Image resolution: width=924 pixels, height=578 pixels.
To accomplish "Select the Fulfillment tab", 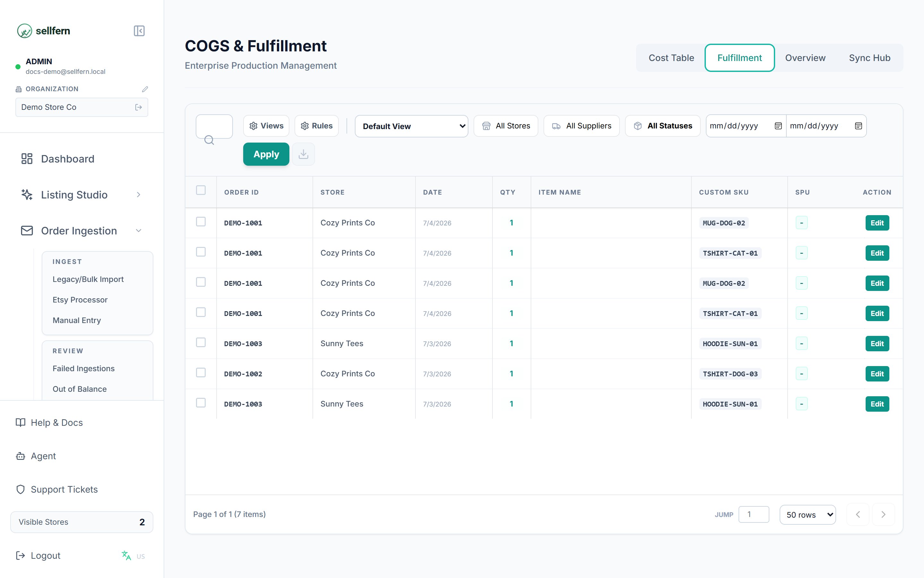I will click(739, 58).
